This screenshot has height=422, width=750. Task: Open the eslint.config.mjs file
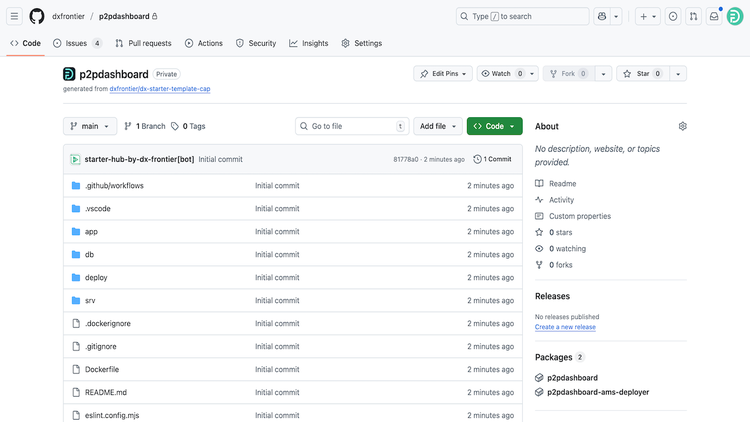point(112,415)
